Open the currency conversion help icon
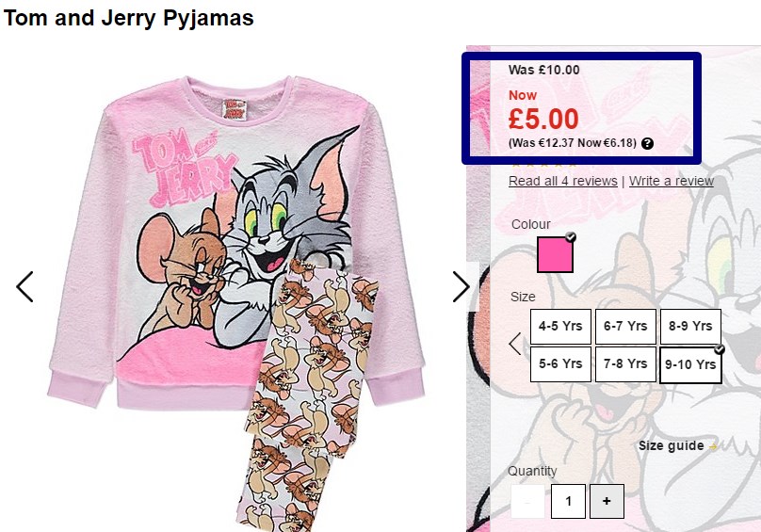The width and height of the screenshot is (761, 532). pyautogui.click(x=647, y=143)
